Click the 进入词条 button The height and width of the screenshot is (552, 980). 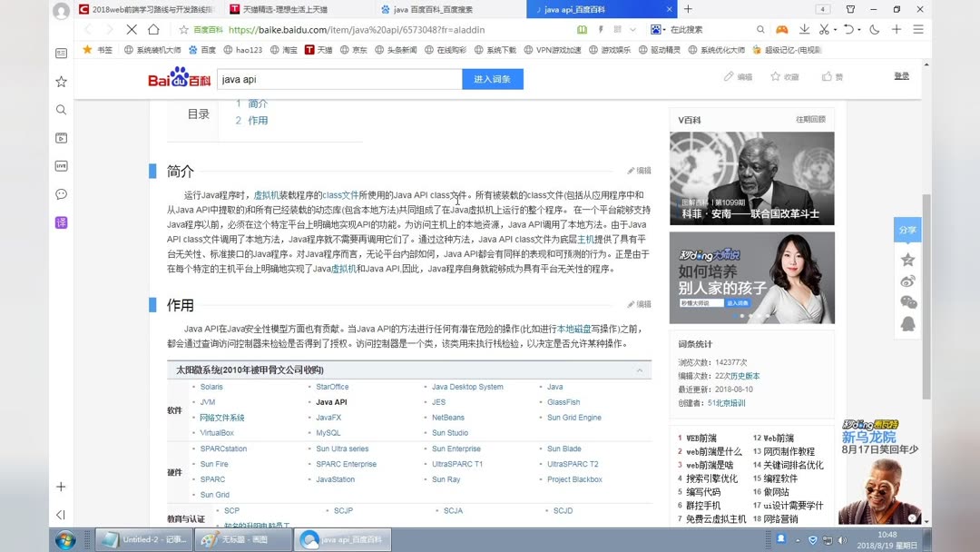[x=492, y=80]
